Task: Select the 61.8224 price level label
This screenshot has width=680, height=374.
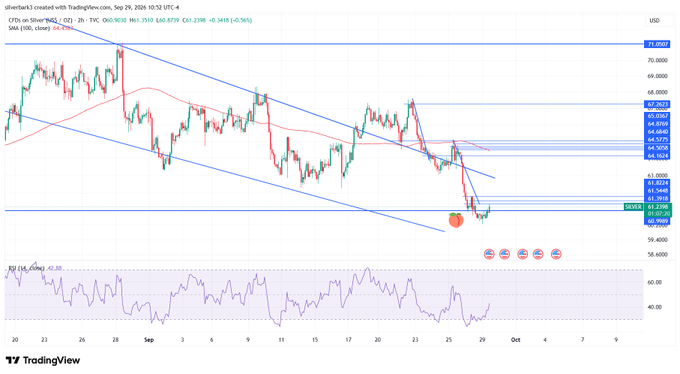Action: (x=657, y=183)
